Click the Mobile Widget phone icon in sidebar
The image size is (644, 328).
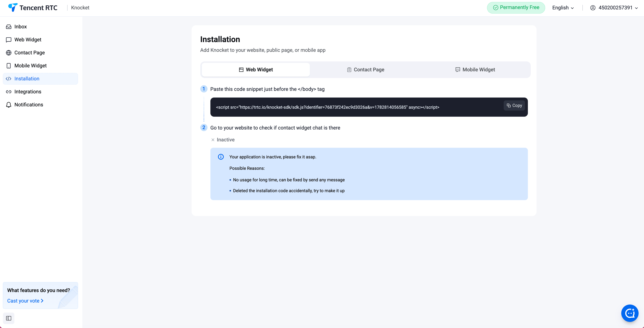tap(9, 66)
